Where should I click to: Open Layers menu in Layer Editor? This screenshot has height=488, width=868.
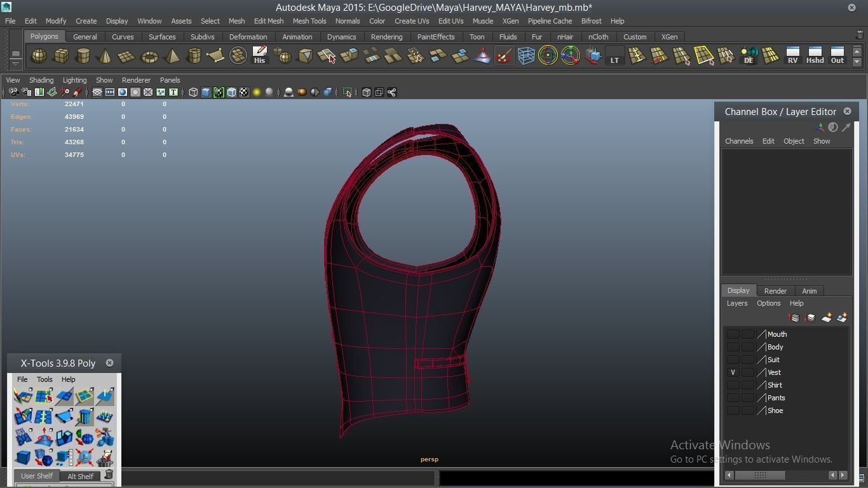pyautogui.click(x=737, y=303)
